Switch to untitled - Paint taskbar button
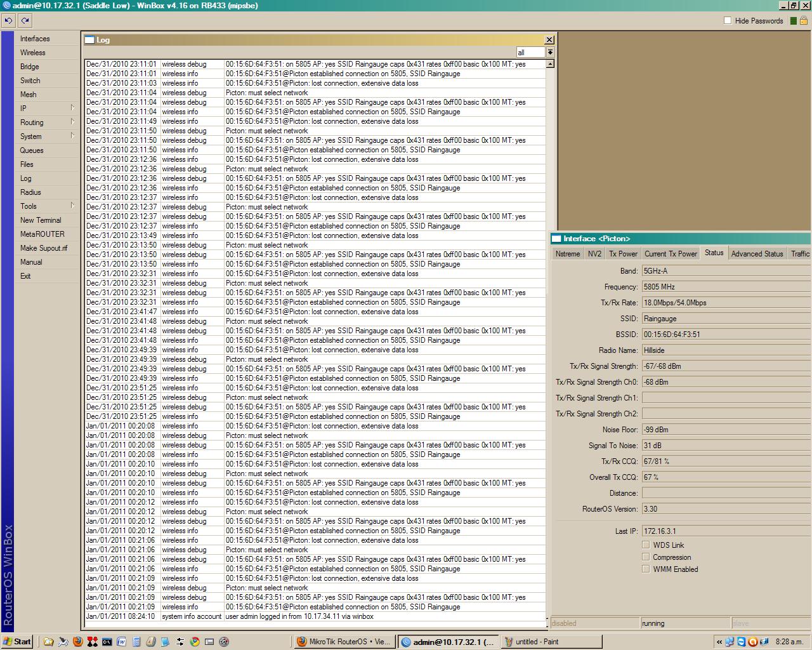This screenshot has width=812, height=650. (551, 642)
